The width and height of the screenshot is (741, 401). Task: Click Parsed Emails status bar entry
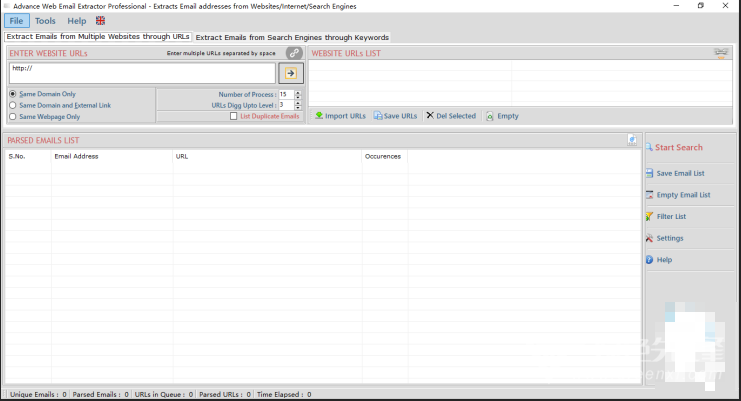click(100, 394)
